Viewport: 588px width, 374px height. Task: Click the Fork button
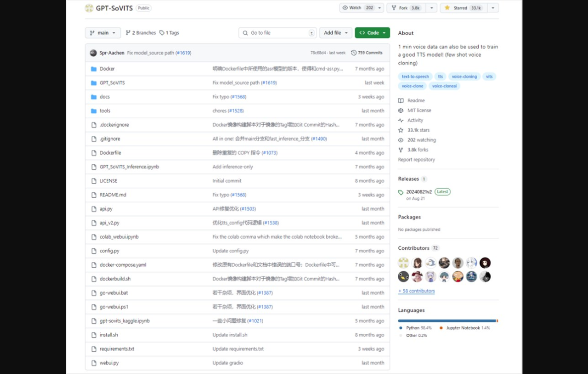coord(407,8)
